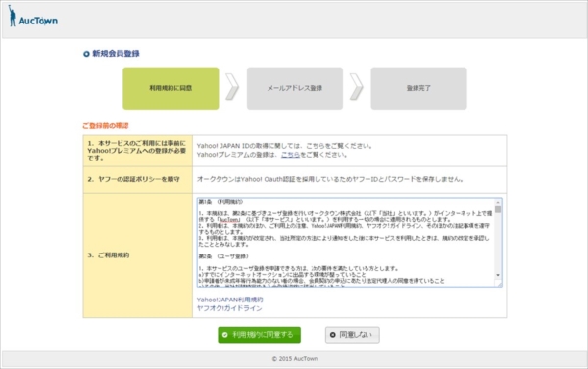This screenshot has height=369, width=588.
Task: Click the 第2条 (ユーザ登録) heading in terms
Action: click(223, 256)
